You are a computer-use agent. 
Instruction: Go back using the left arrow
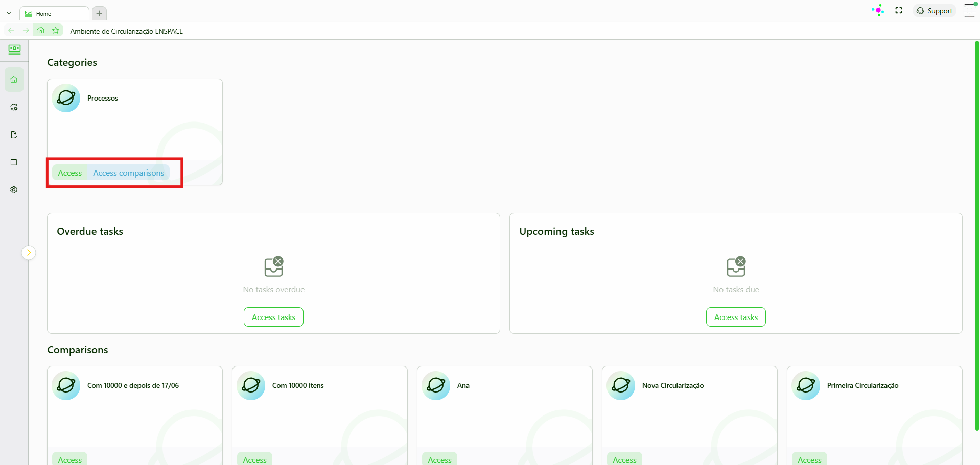pos(11,31)
